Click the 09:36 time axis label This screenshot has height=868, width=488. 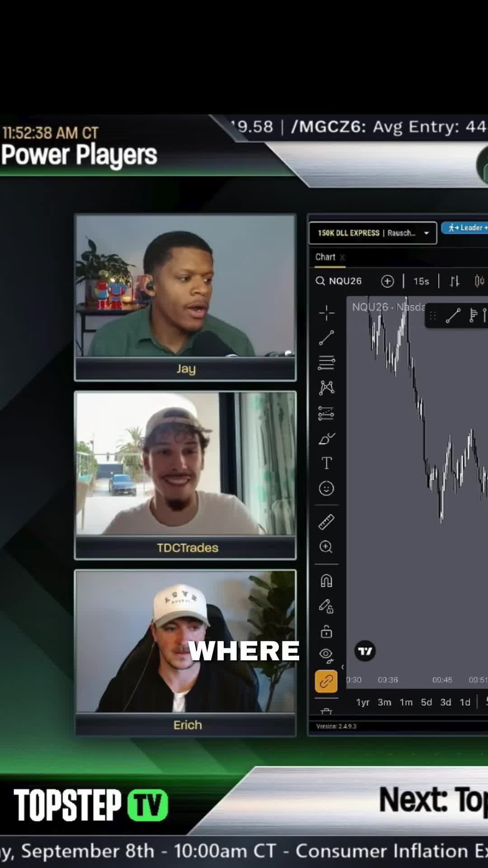tap(388, 680)
